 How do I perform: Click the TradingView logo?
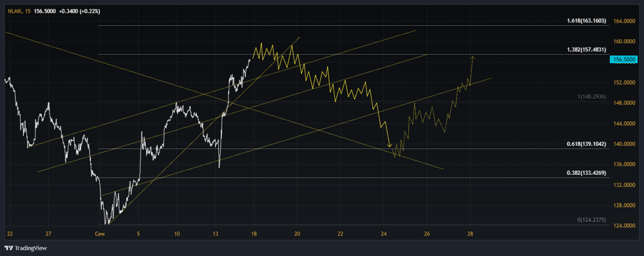[26, 248]
